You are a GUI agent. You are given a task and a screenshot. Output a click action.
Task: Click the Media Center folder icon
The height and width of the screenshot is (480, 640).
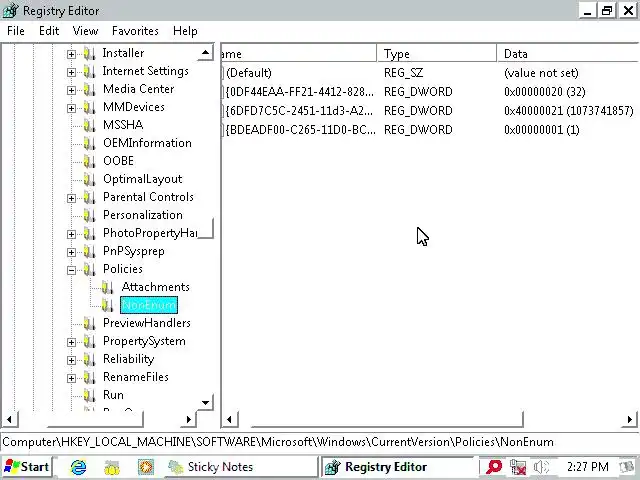pos(89,89)
